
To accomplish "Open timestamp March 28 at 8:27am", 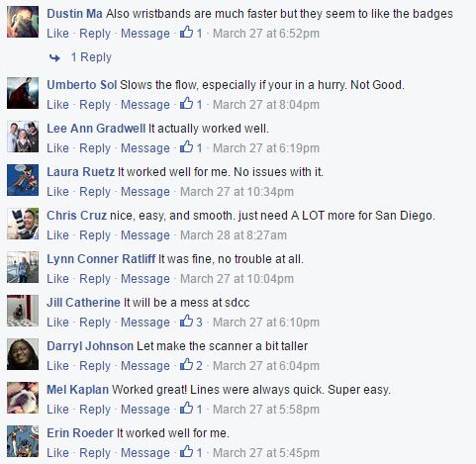I will [x=234, y=235].
